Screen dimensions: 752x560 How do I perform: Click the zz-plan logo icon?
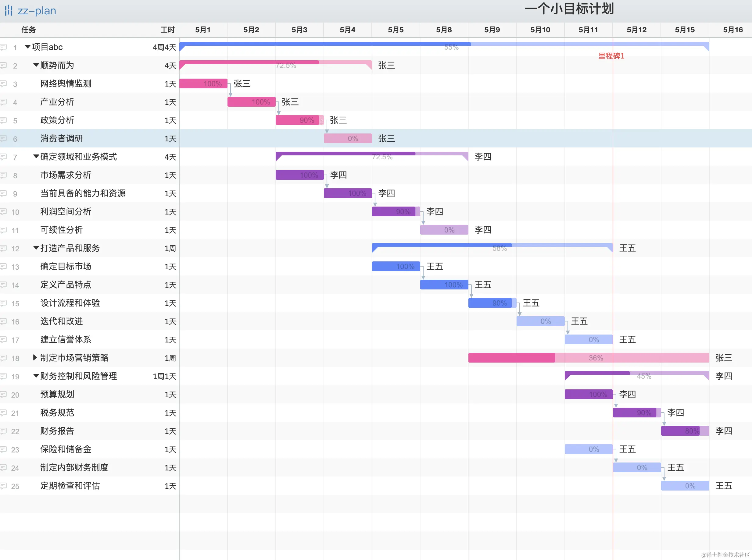coord(9,10)
